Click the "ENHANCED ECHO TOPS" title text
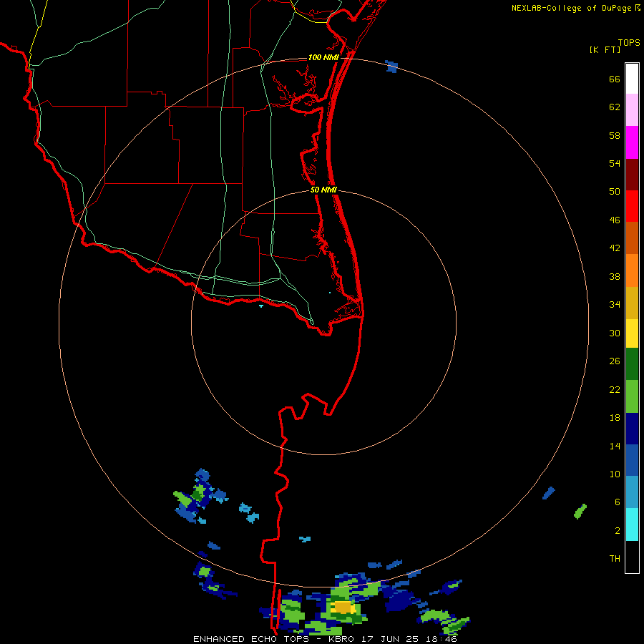The width and height of the screenshot is (644, 644). (251, 639)
